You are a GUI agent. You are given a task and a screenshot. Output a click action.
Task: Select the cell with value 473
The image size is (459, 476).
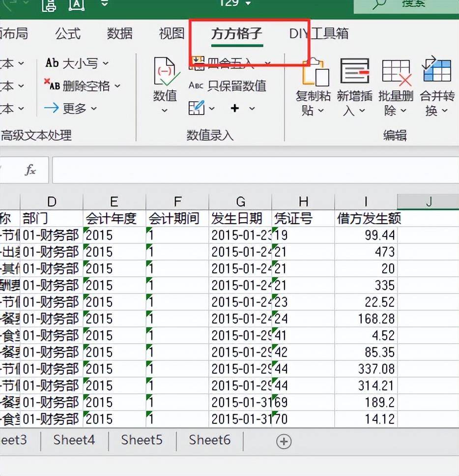coord(366,252)
